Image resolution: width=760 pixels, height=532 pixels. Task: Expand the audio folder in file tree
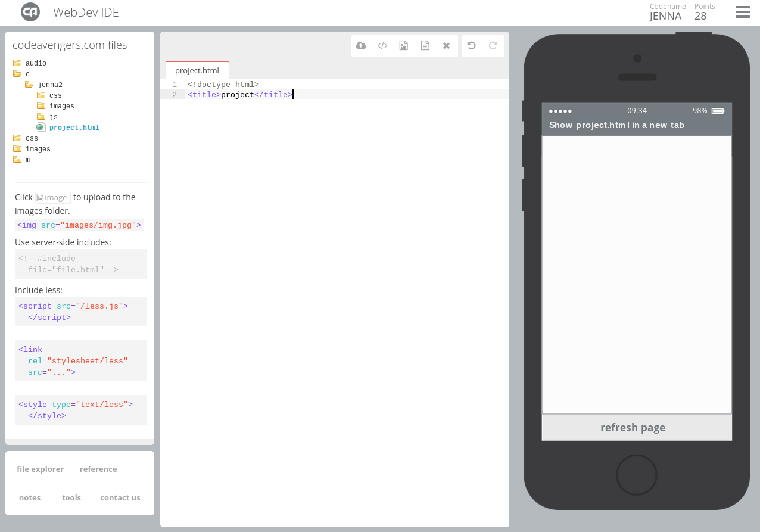click(35, 63)
